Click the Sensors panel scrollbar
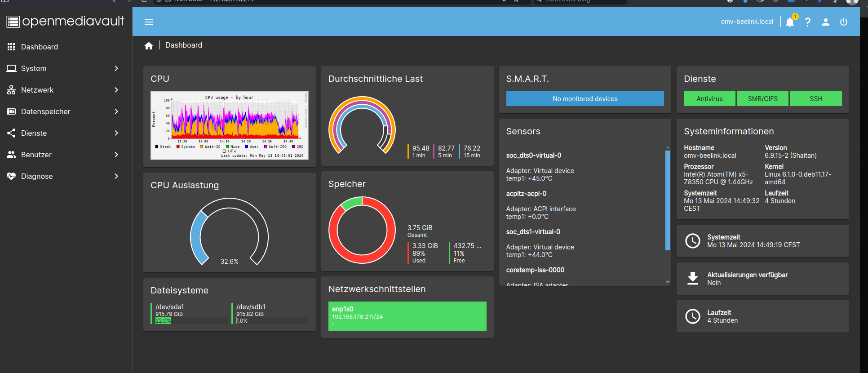Image resolution: width=868 pixels, height=373 pixels. coord(668,200)
